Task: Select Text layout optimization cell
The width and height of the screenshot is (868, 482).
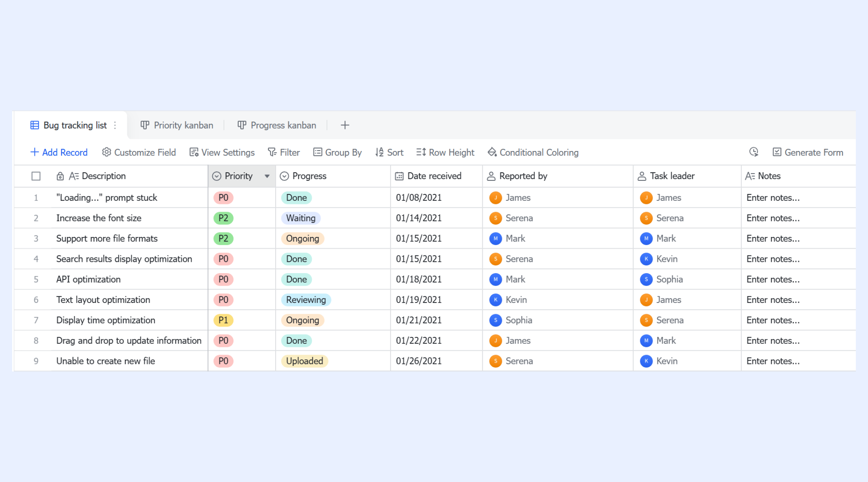Action: point(129,300)
